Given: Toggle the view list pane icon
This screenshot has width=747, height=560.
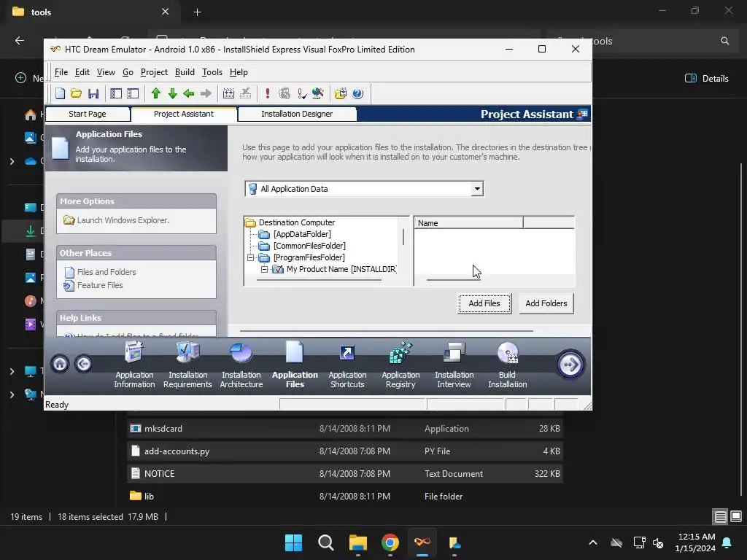Looking at the screenshot, I should point(116,93).
